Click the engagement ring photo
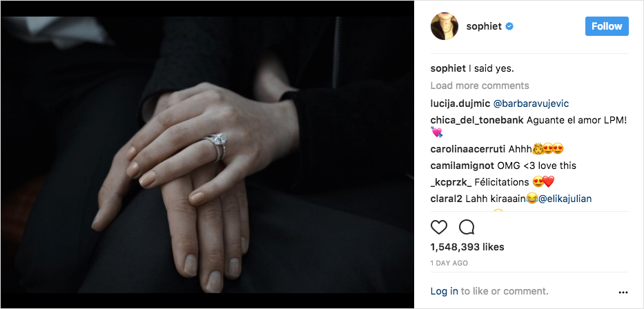 pyautogui.click(x=207, y=154)
